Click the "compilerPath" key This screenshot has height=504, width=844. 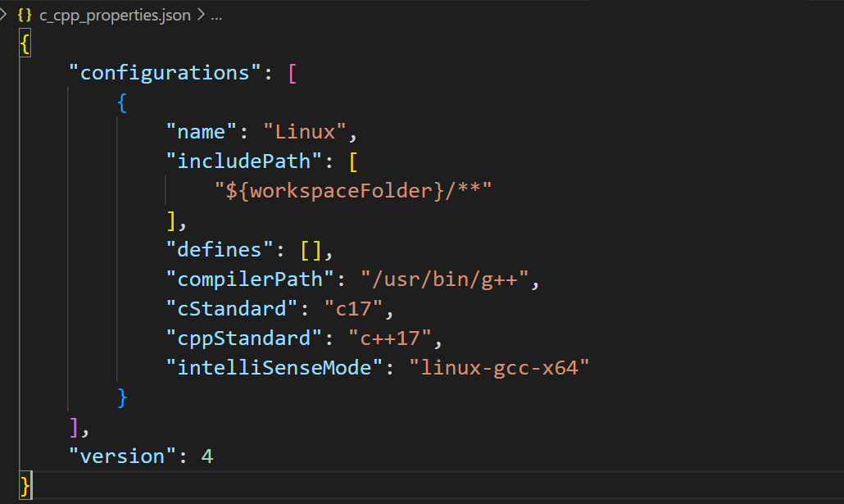click(x=250, y=279)
